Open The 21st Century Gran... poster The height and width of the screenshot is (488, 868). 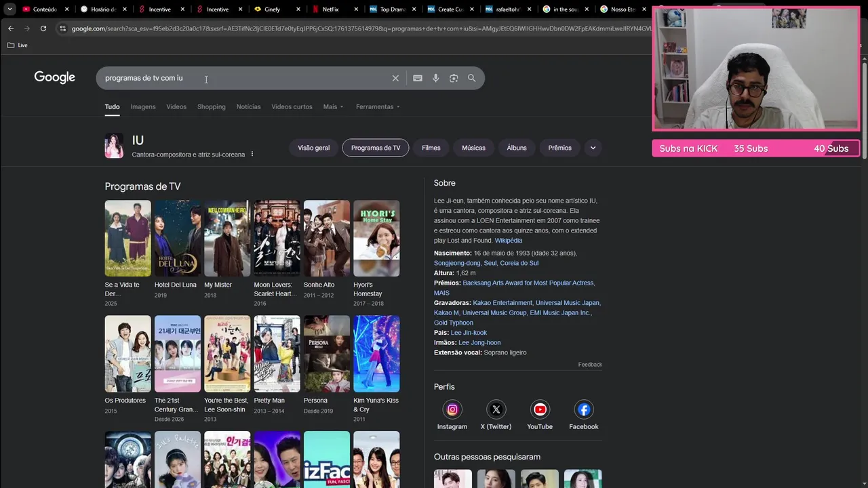tap(178, 354)
